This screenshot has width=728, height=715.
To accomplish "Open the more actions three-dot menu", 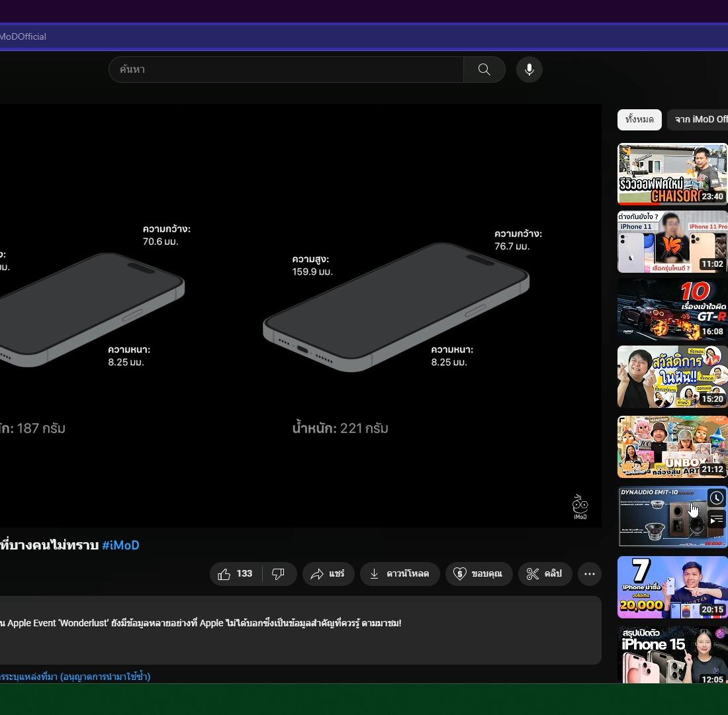I will click(590, 574).
